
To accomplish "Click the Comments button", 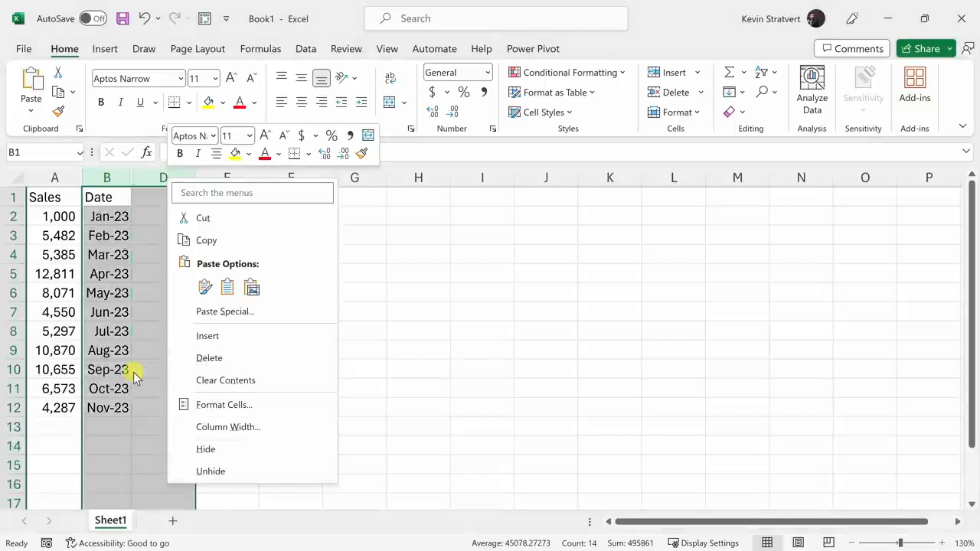I will [x=852, y=48].
